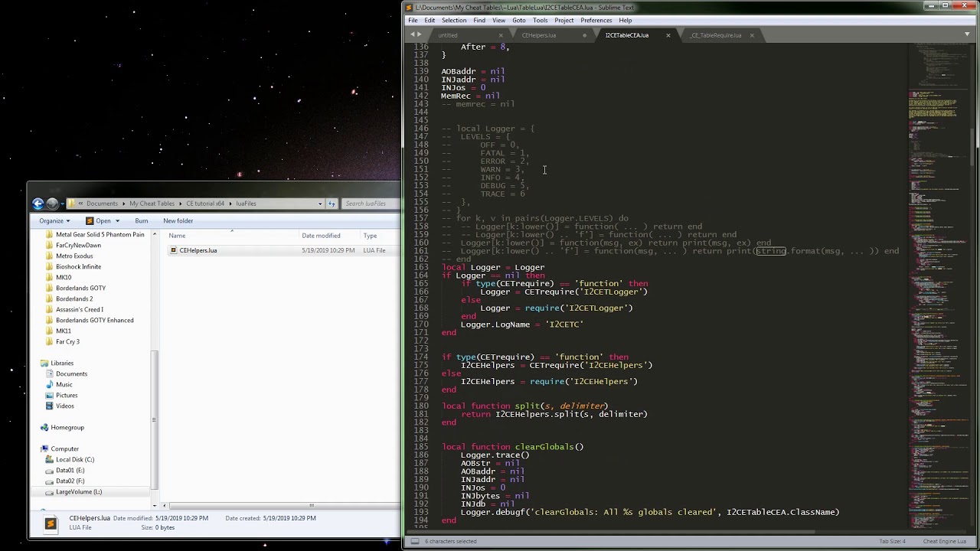The image size is (980, 551).
Task: Expand the Open with dropdown arrow
Action: click(x=117, y=220)
